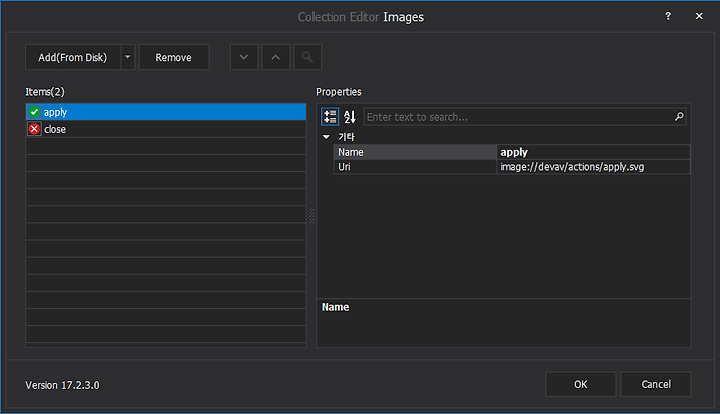Sort properties alphabetically

[350, 117]
